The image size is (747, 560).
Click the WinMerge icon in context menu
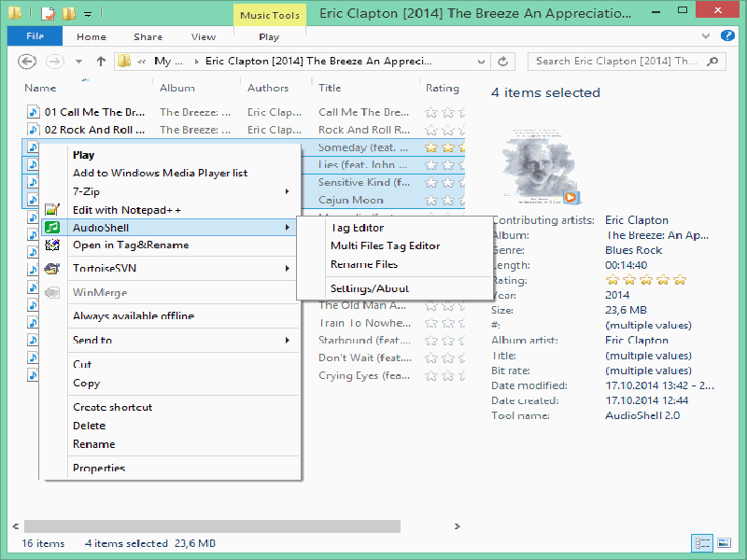52,292
